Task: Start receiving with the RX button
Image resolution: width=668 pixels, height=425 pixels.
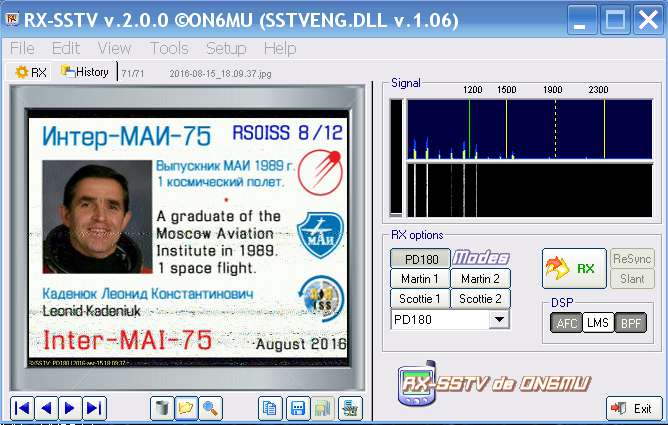Action: point(574,268)
